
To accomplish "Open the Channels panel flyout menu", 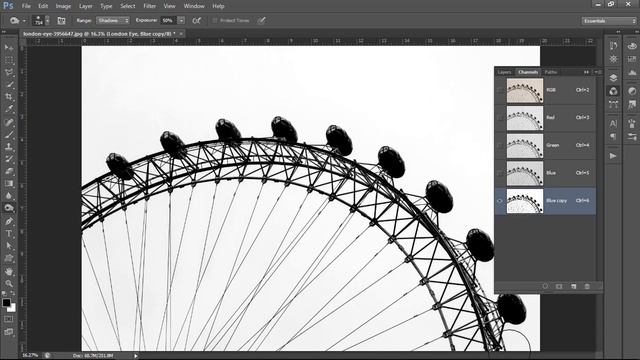I will pos(598,72).
